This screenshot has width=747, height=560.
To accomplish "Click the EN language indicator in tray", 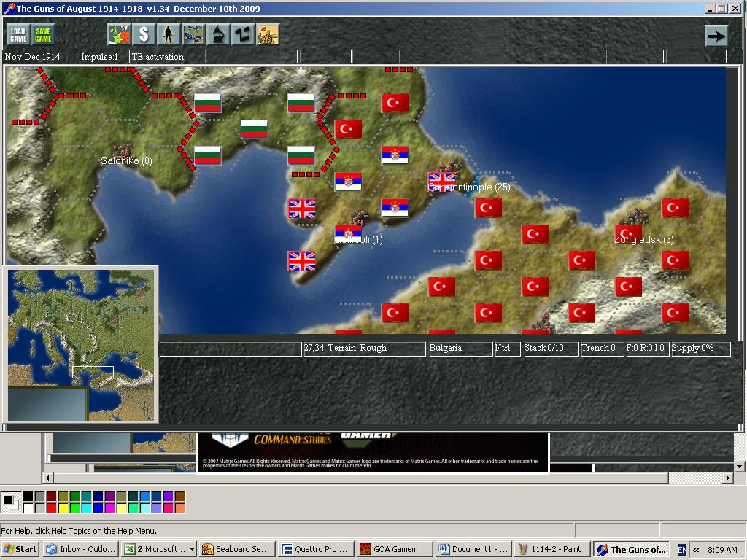I will click(682, 550).
